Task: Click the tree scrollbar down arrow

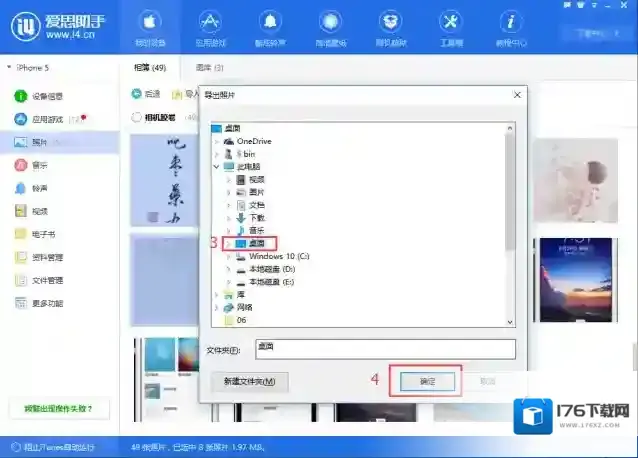Action: pyautogui.click(x=510, y=322)
